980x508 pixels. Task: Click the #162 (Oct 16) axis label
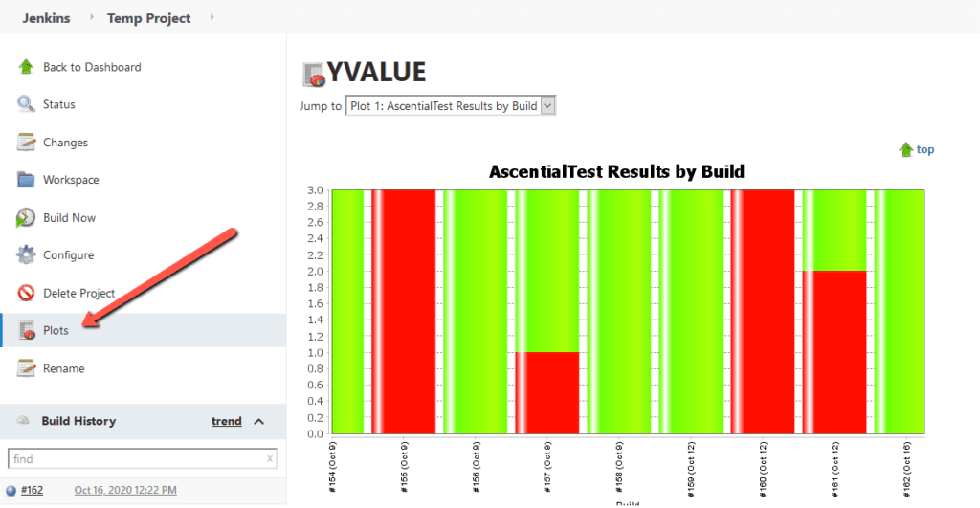coord(907,470)
